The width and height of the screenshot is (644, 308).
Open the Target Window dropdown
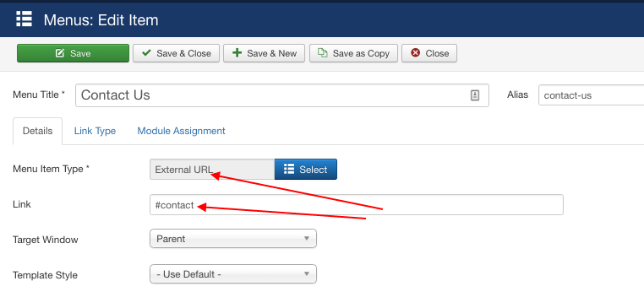(233, 239)
